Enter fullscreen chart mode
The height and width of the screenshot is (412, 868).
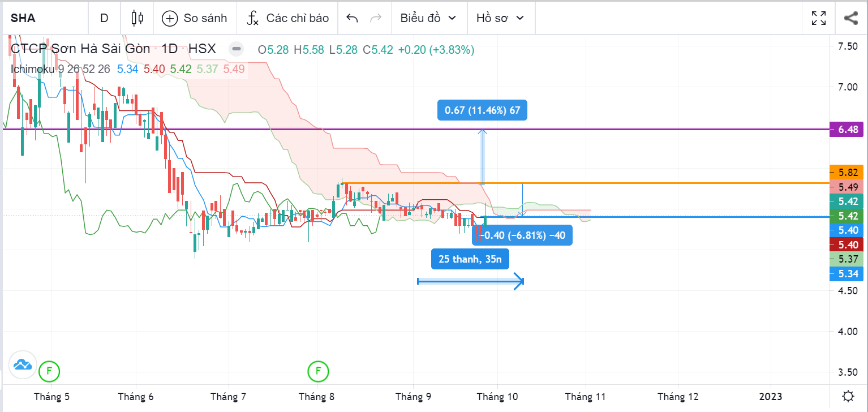pos(818,18)
